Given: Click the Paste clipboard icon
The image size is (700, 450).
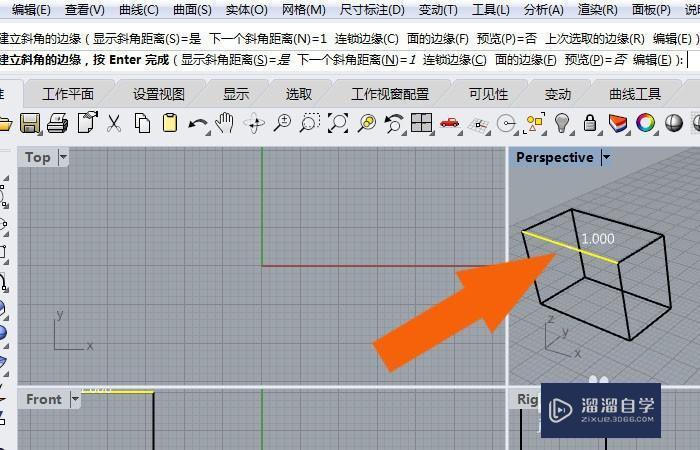Looking at the screenshot, I should tap(170, 123).
